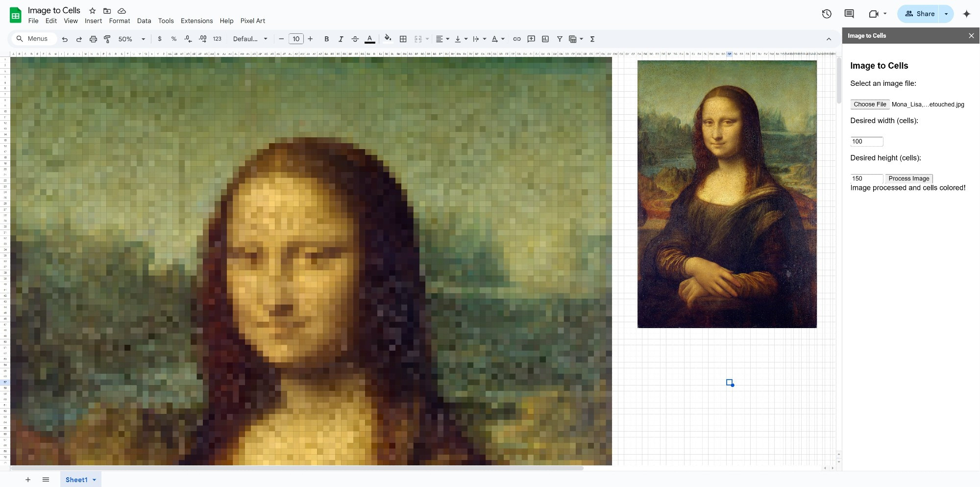The image size is (980, 487).
Task: Click the insert link icon
Action: point(517,39)
